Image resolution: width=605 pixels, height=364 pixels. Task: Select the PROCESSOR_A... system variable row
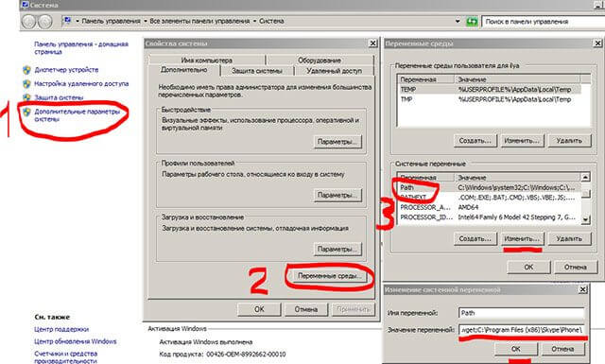(489, 207)
